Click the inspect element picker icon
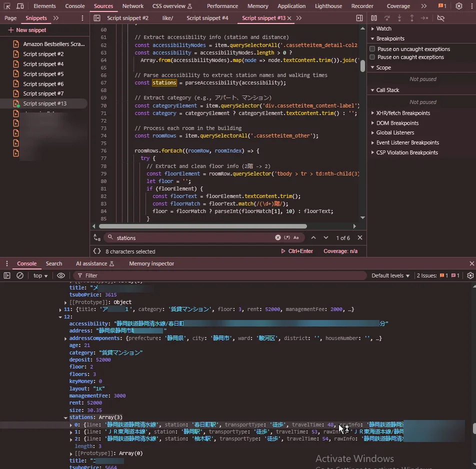 tap(7, 6)
